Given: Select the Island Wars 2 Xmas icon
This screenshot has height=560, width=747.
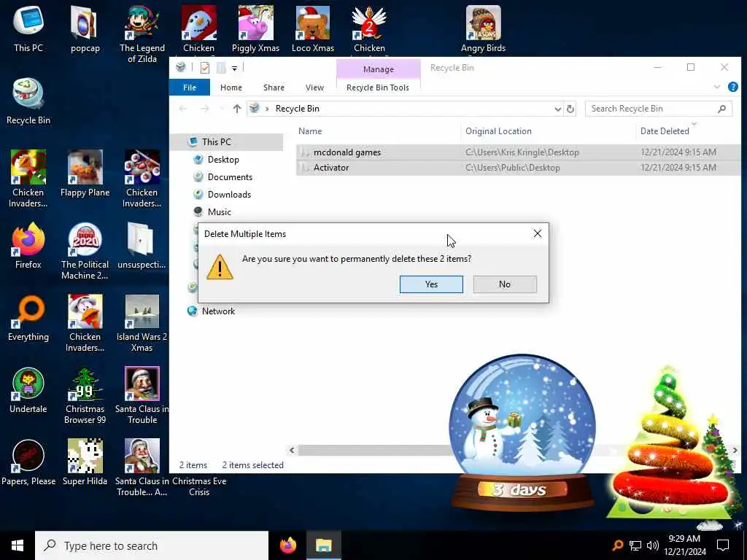Looking at the screenshot, I should [x=142, y=323].
